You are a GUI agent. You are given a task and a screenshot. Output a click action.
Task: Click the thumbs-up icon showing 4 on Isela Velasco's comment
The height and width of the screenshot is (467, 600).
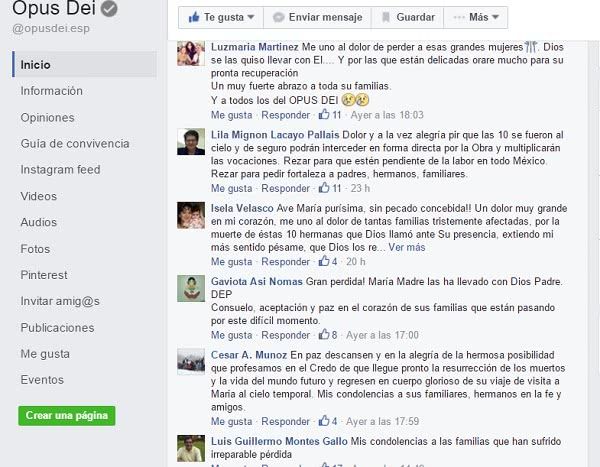324,261
